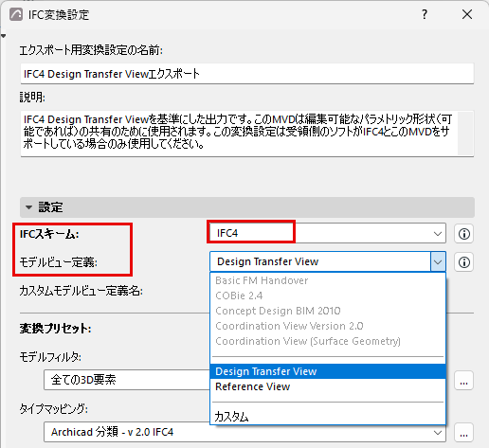
Task: Click info icon next to モデルビュー定義 dropdown
Action: (x=463, y=262)
